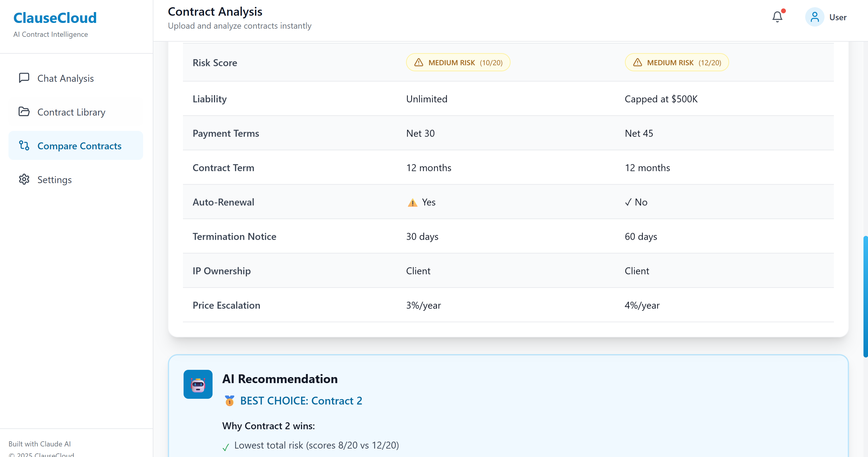Click the MEDIUM RISK (12/20) badge
The width and height of the screenshot is (868, 457).
[677, 62]
